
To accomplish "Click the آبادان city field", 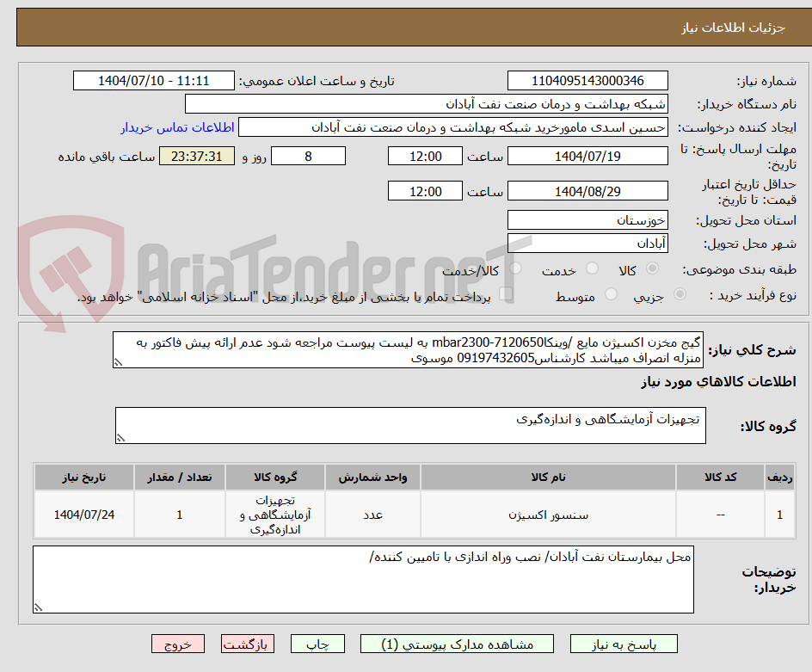I will click(587, 242).
